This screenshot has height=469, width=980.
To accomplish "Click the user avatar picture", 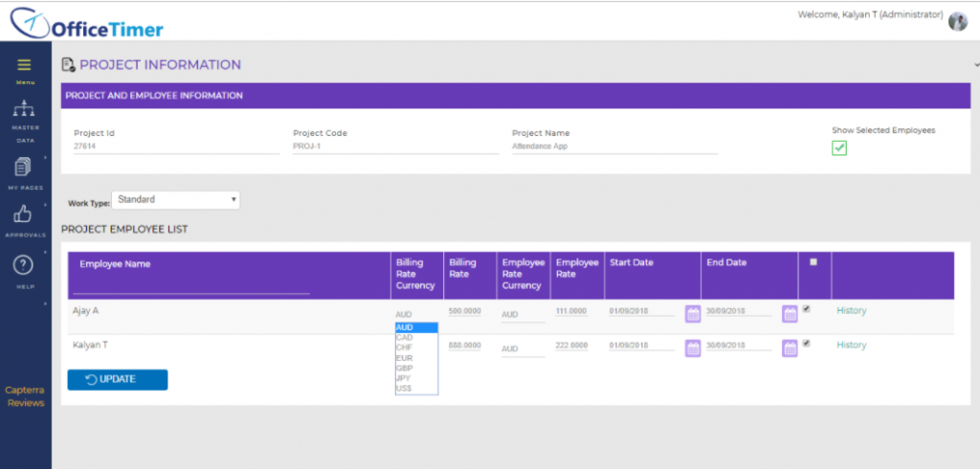I will 957,21.
